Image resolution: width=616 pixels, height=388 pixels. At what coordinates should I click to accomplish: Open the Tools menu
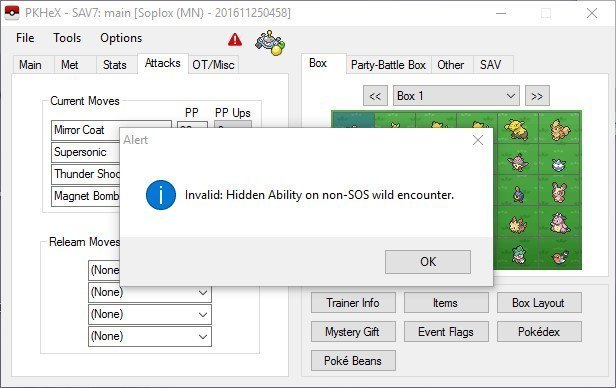[67, 38]
